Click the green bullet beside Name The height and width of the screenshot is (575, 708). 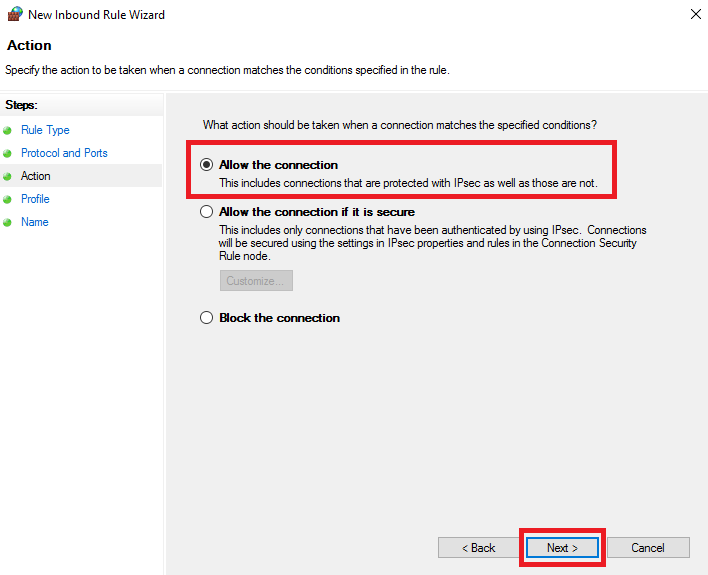tap(7, 222)
